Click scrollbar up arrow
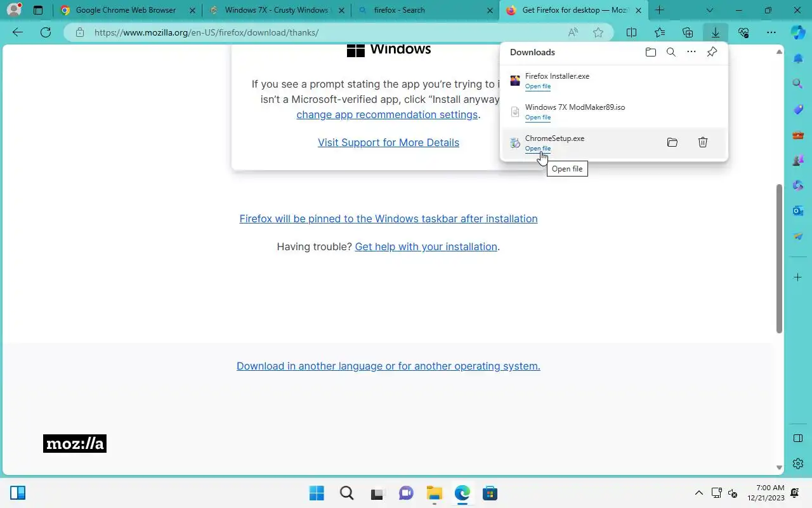This screenshot has height=508, width=812. [780, 51]
